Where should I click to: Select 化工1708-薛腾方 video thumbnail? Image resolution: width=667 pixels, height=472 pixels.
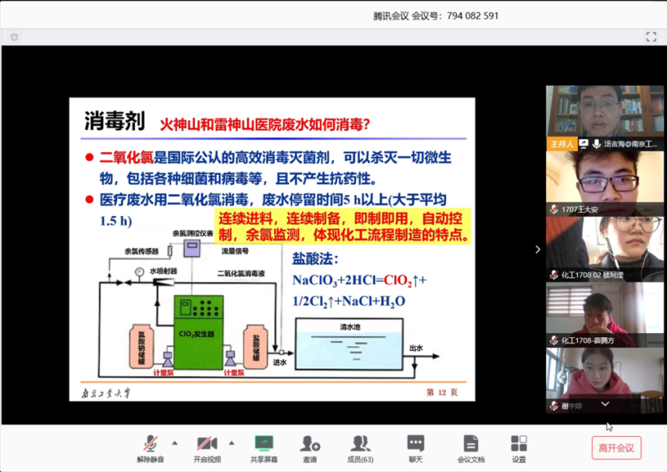click(x=603, y=313)
